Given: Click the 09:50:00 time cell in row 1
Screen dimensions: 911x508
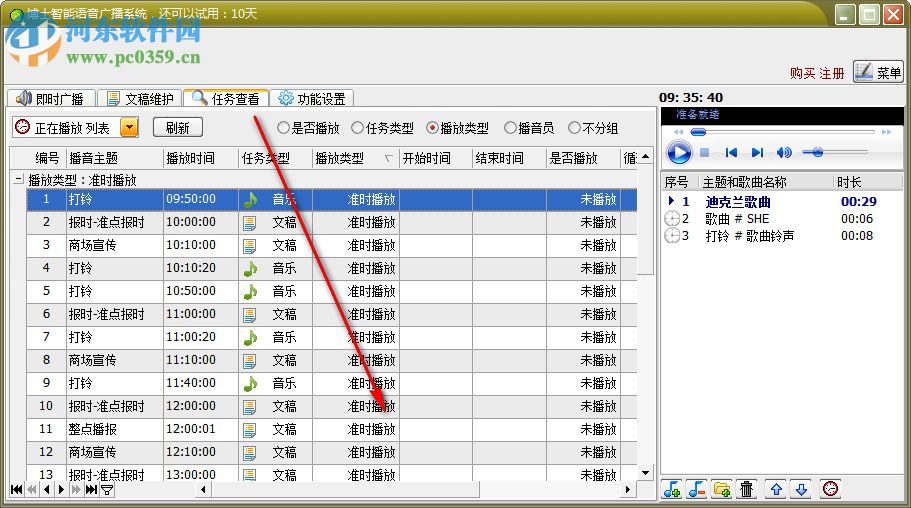Looking at the screenshot, I should [x=201, y=199].
